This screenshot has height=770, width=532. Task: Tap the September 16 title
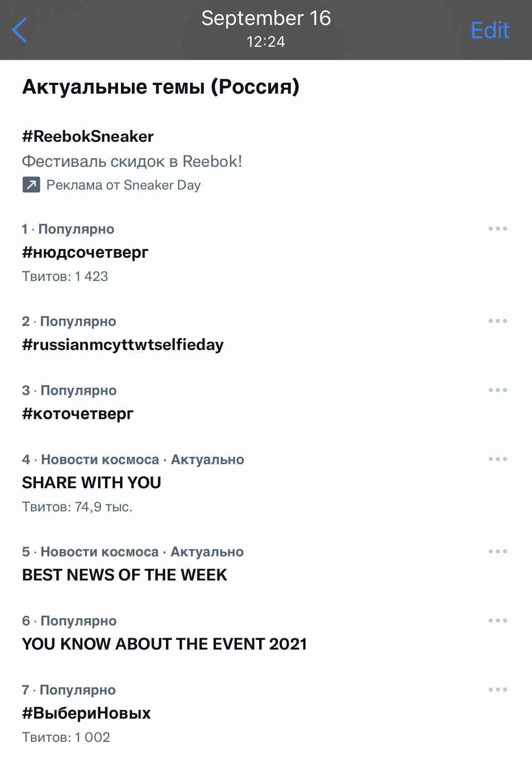(x=266, y=19)
